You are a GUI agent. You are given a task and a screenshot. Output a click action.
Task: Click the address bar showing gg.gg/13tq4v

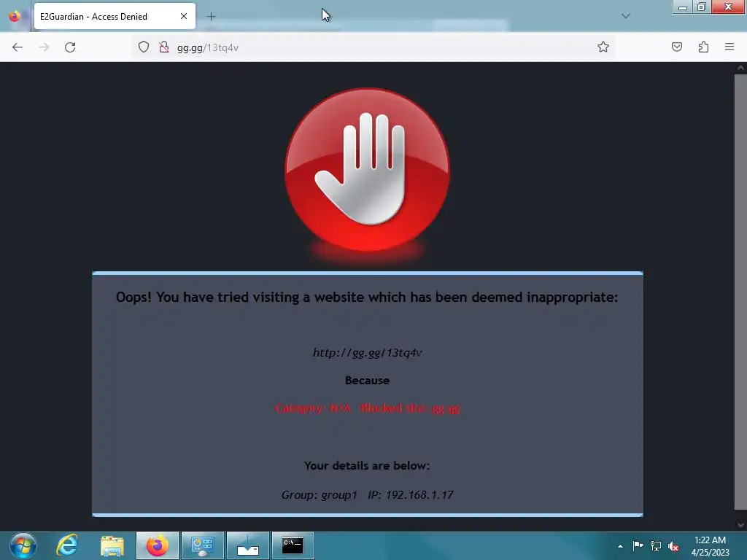pos(373,47)
